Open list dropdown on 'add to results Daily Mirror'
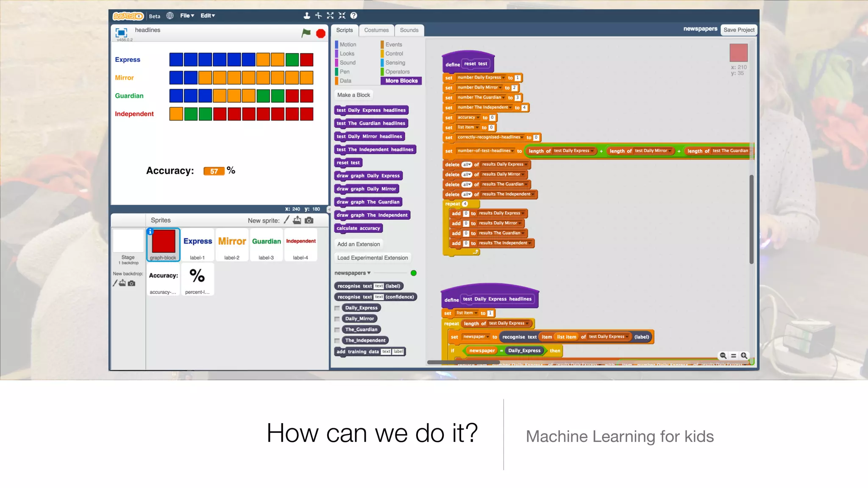868x488 pixels. click(520, 223)
